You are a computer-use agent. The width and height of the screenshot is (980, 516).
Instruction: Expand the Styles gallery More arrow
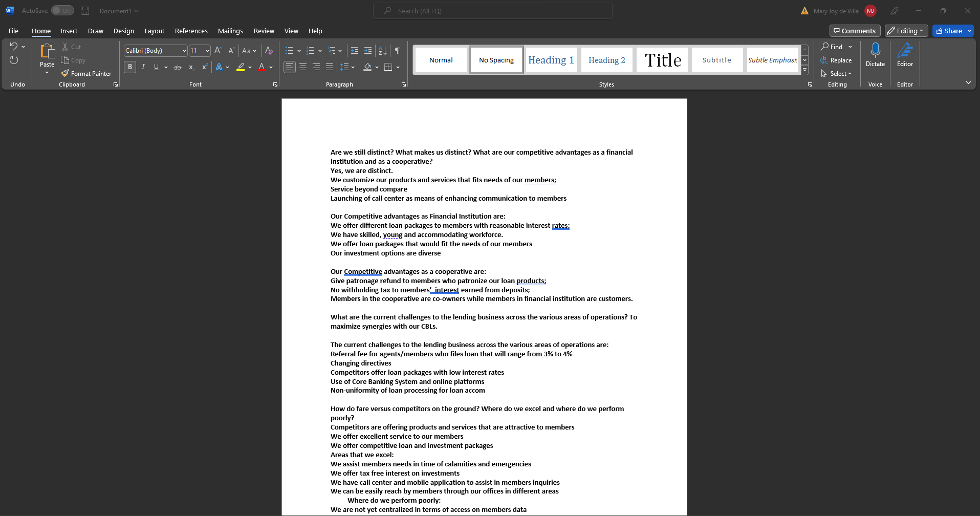click(x=804, y=70)
